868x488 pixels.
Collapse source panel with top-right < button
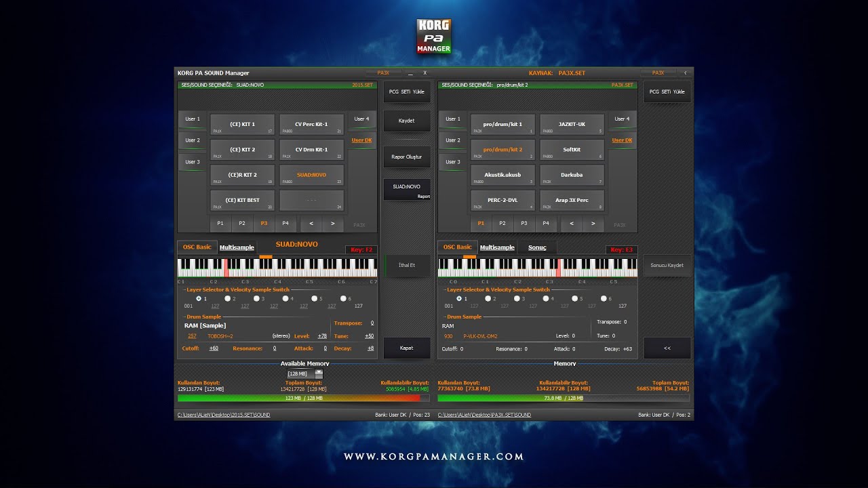[x=685, y=73]
